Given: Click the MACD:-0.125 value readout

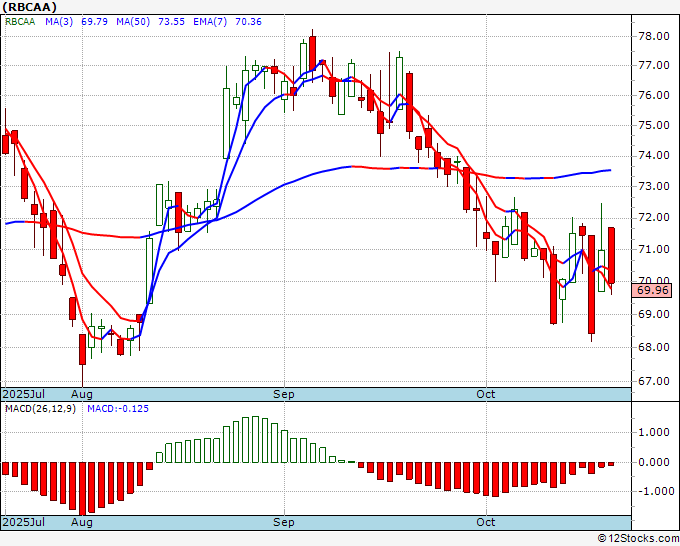Looking at the screenshot, I should pyautogui.click(x=118, y=409).
